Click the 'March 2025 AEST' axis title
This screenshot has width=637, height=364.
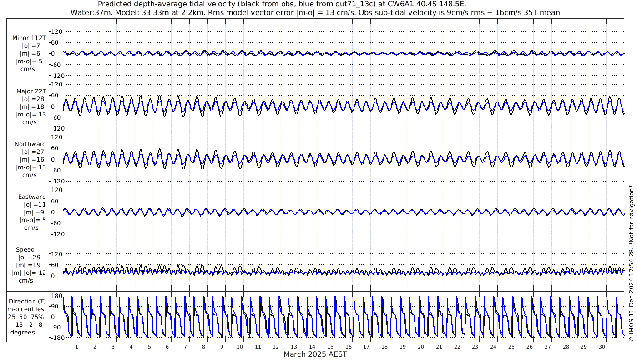(315, 354)
